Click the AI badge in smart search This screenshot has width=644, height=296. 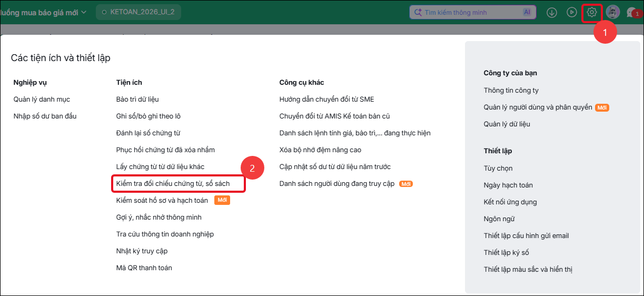(x=527, y=12)
